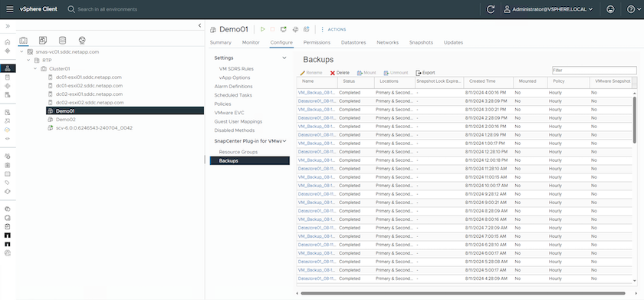Open the Updates tab
The image size is (644, 300).
click(453, 42)
